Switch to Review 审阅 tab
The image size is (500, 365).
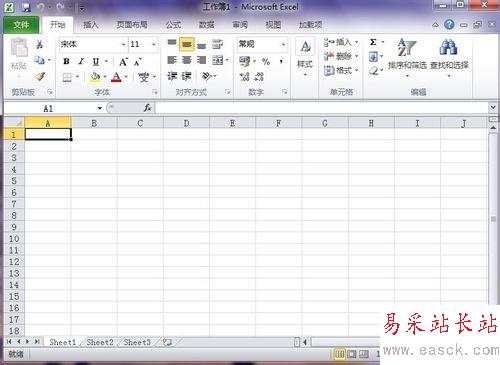[240, 25]
